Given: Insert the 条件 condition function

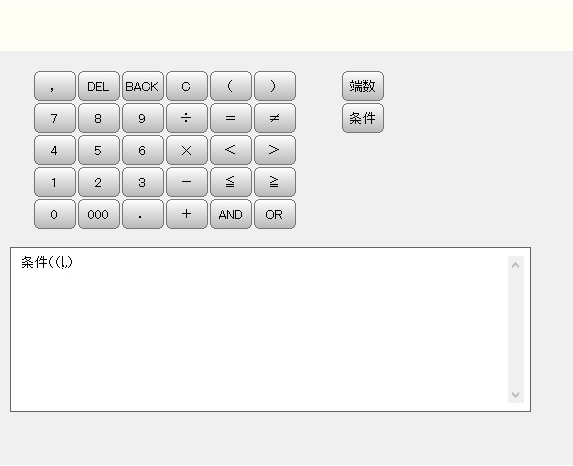Looking at the screenshot, I should click(x=363, y=118).
